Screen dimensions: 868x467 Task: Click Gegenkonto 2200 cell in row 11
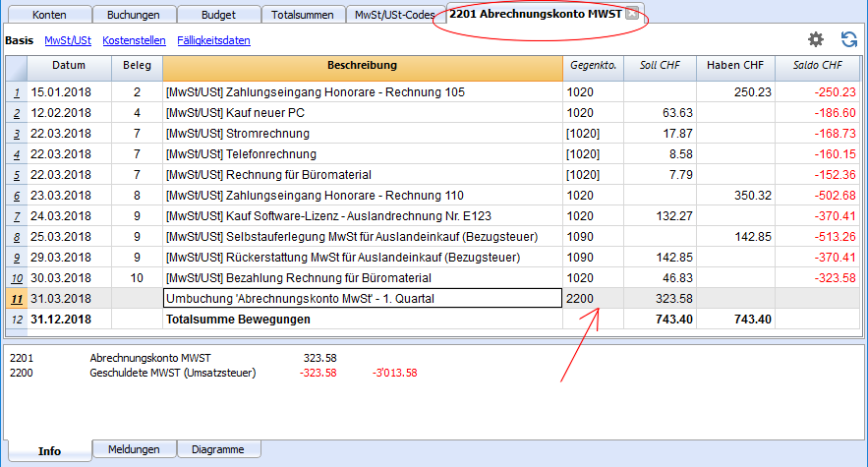click(593, 299)
